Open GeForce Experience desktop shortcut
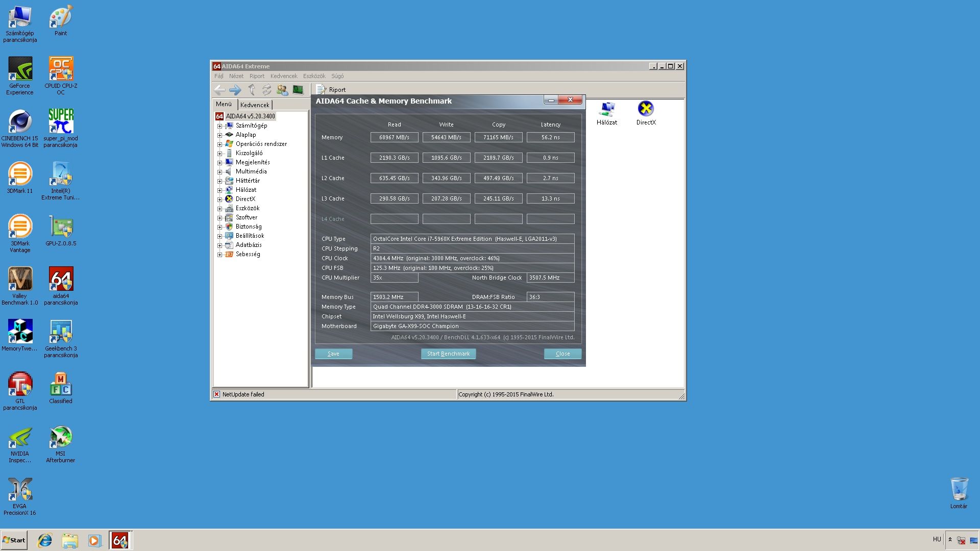This screenshot has height=551, width=980. click(20, 76)
